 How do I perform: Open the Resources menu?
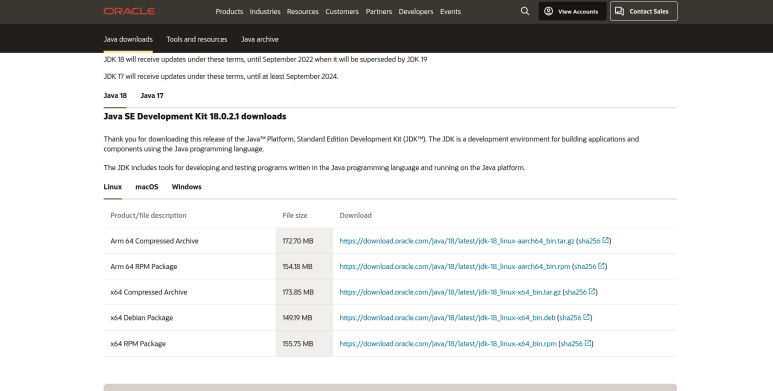click(x=303, y=11)
